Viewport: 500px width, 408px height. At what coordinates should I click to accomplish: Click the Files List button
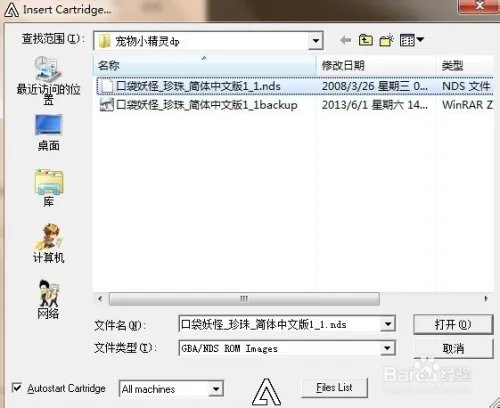(x=334, y=388)
